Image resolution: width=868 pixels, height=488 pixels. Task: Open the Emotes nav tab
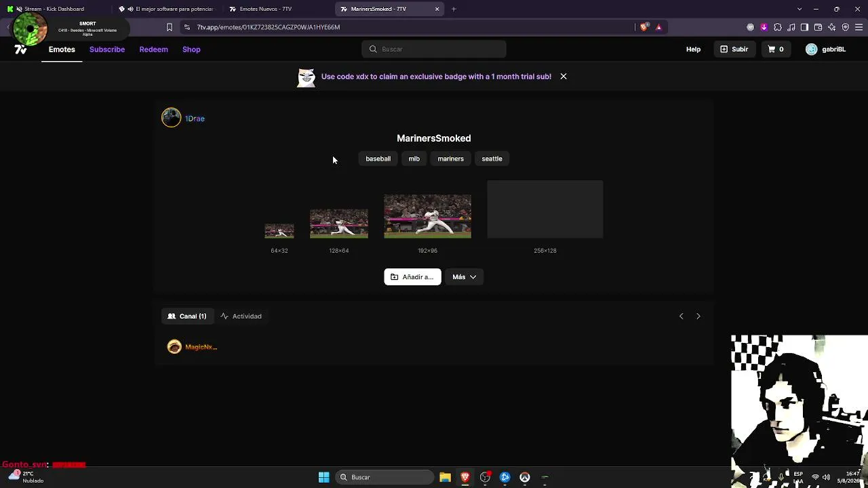(62, 49)
